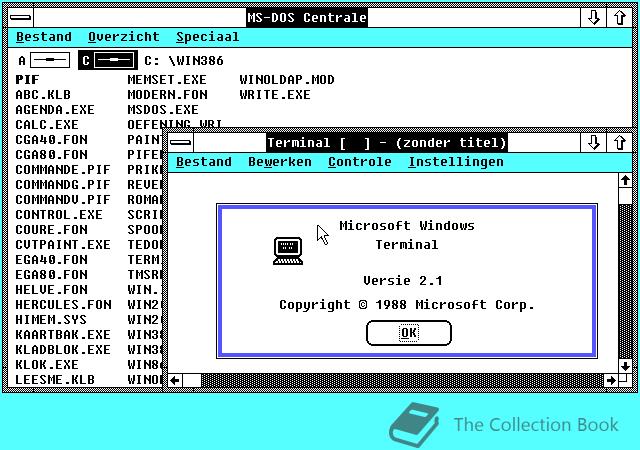This screenshot has width=640, height=450.
Task: Select KLOK.EXE in the file list
Action: tap(47, 365)
